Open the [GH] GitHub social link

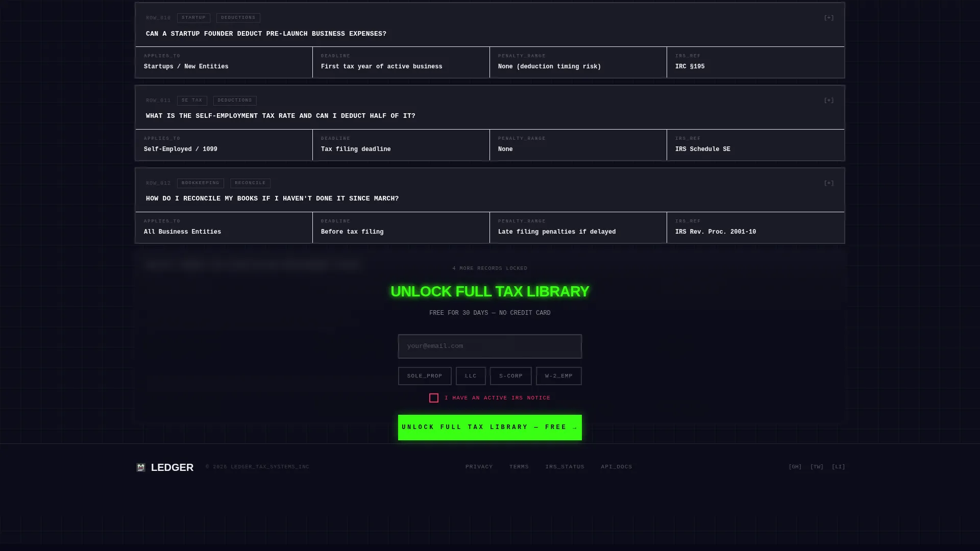point(795,467)
